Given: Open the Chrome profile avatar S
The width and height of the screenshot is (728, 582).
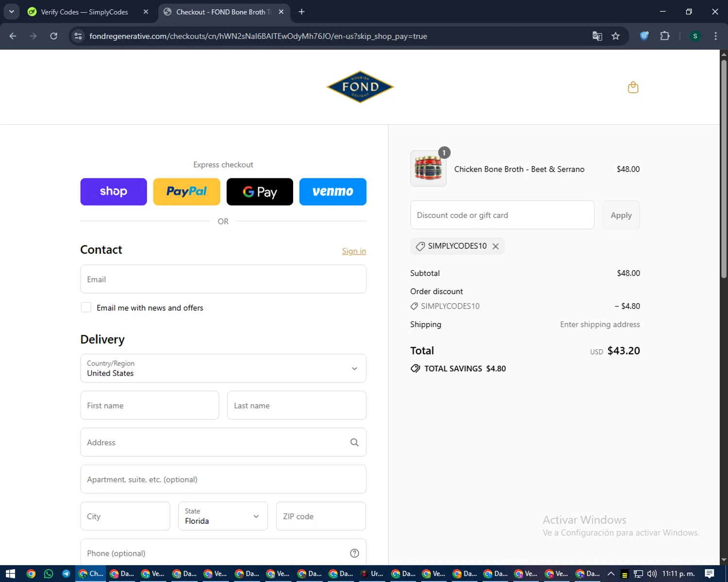Looking at the screenshot, I should pyautogui.click(x=695, y=36).
